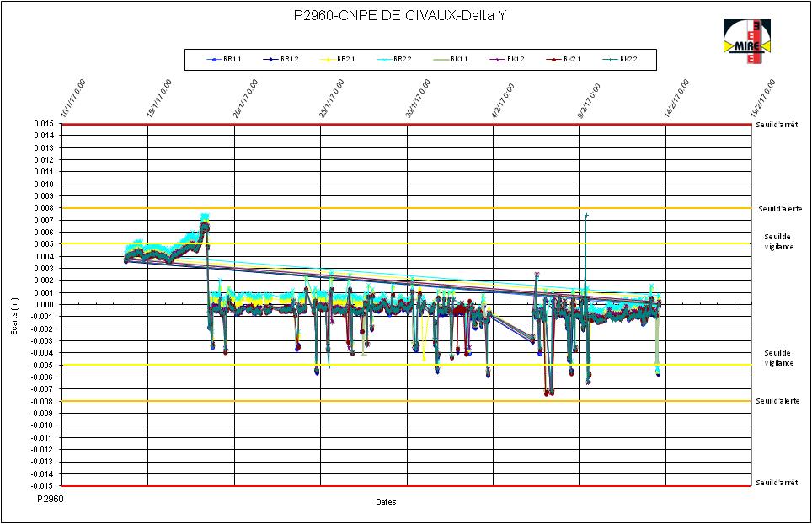Click the date label 4/2/17 0:00
The image size is (812, 524).
click(503, 100)
